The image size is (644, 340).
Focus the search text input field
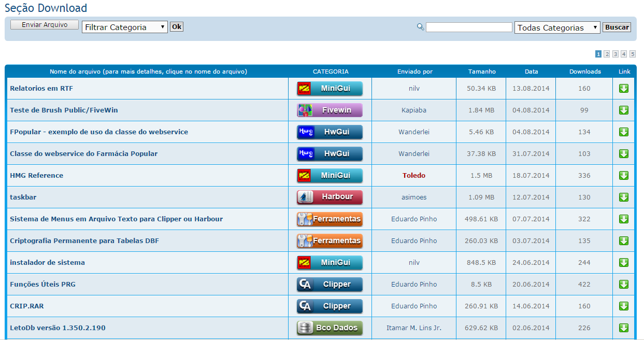coord(468,27)
